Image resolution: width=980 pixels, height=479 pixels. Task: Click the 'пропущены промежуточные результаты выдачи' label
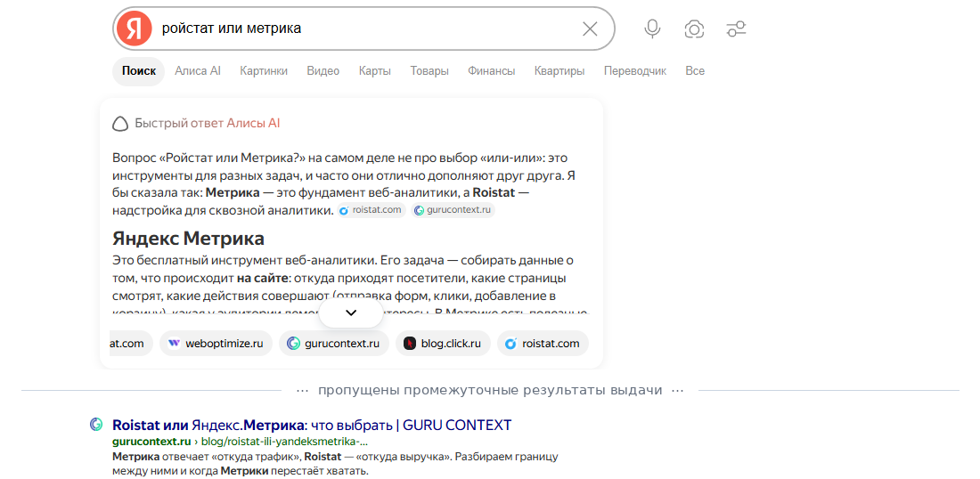(x=490, y=391)
